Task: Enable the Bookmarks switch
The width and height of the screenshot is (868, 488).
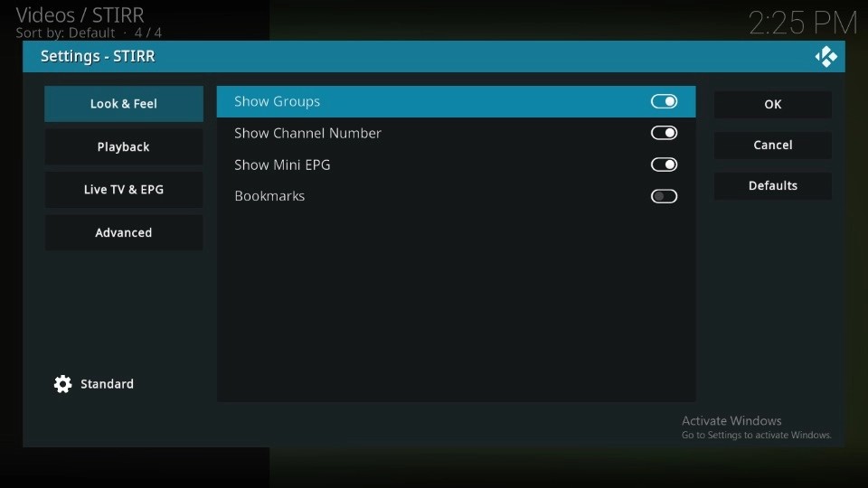Action: click(x=664, y=196)
